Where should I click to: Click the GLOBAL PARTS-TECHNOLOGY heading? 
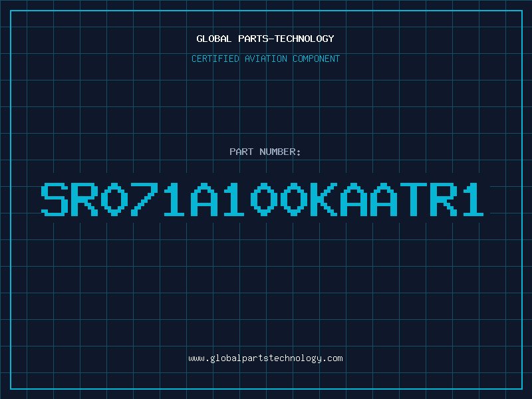265,39
